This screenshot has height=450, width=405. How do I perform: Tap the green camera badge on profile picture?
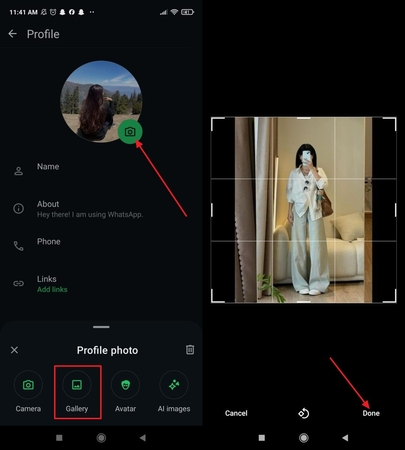click(x=130, y=132)
